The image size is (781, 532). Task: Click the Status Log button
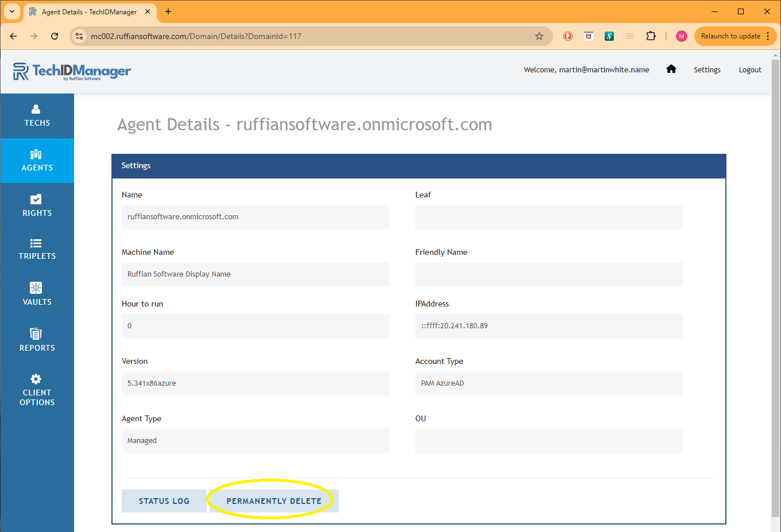click(164, 501)
